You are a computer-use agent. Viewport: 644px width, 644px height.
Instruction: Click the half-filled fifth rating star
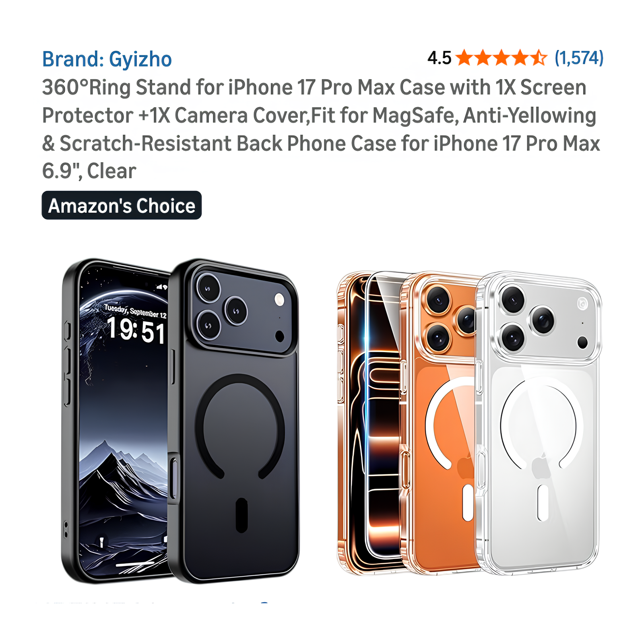pos(539,58)
